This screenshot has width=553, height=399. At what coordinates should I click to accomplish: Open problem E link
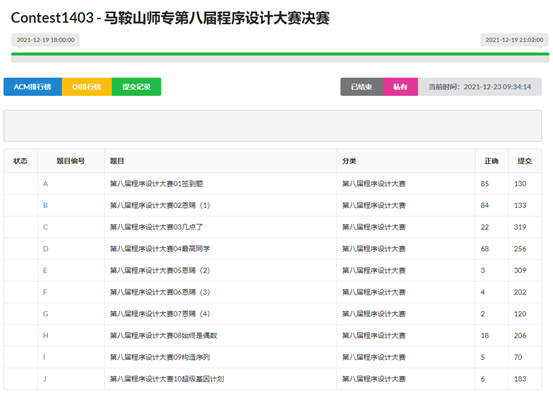coord(45,271)
